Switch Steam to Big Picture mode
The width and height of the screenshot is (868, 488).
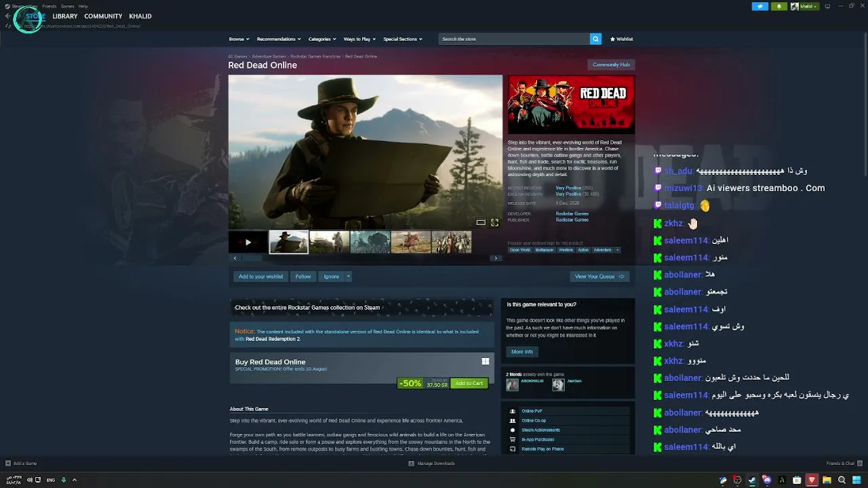click(827, 6)
